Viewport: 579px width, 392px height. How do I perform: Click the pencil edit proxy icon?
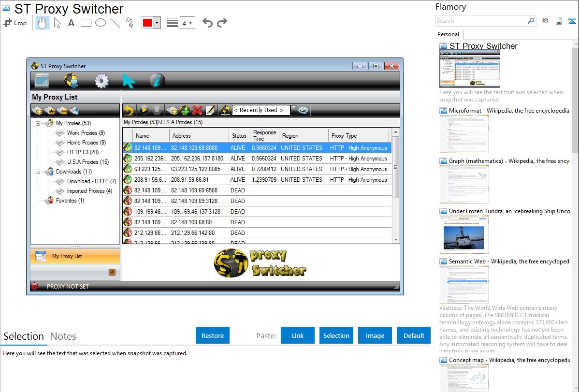point(210,110)
